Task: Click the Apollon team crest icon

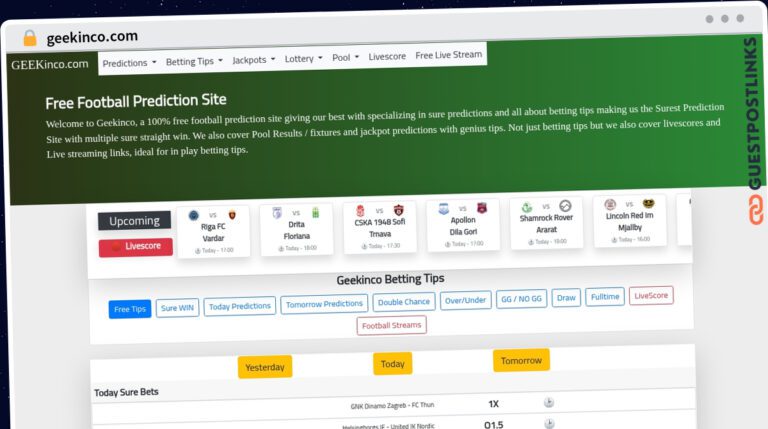Action: pos(444,209)
